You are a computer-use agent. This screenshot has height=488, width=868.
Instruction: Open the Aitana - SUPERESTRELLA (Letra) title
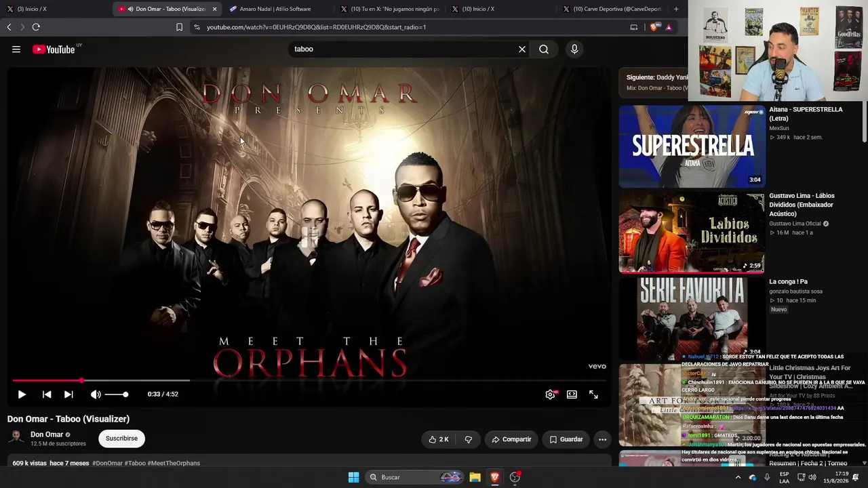tap(806, 114)
